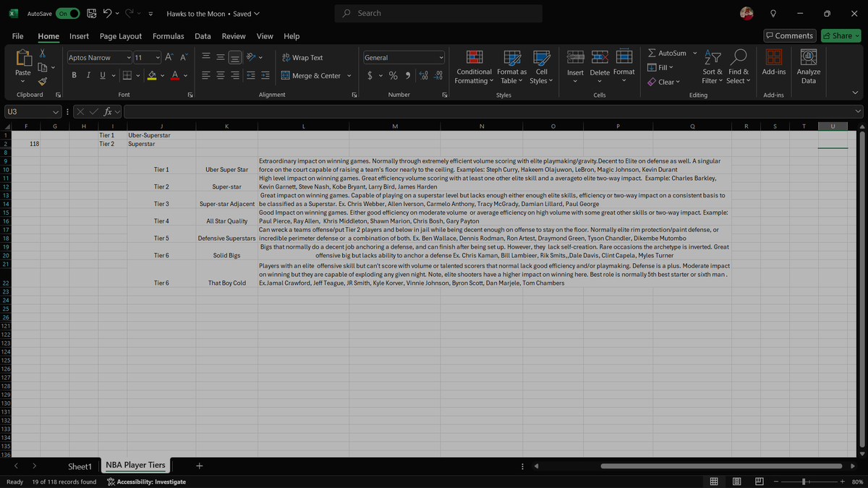Click Insert Function fx icon
This screenshot has width=868, height=488.
pos(109,111)
